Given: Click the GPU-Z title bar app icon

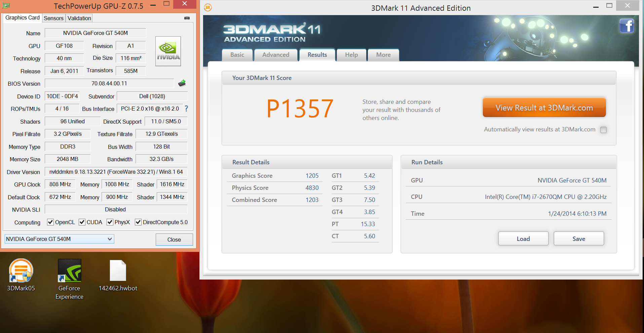Looking at the screenshot, I should 6,6.
